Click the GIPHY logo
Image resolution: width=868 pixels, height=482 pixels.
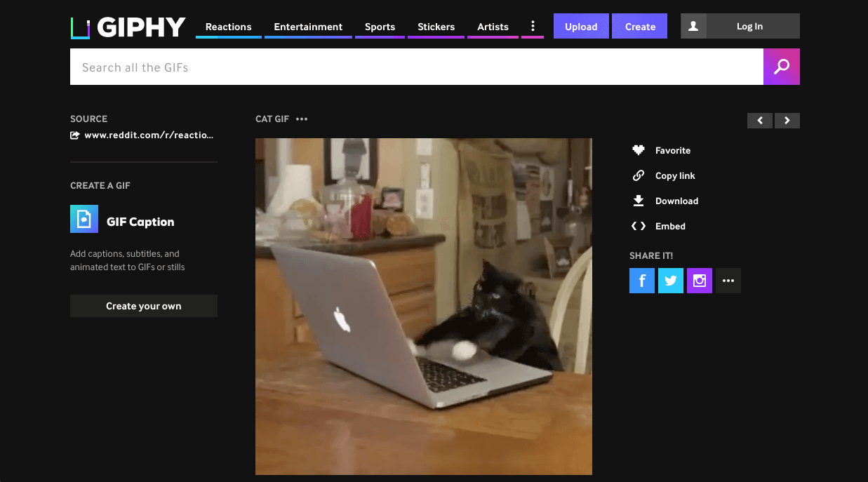[128, 27]
